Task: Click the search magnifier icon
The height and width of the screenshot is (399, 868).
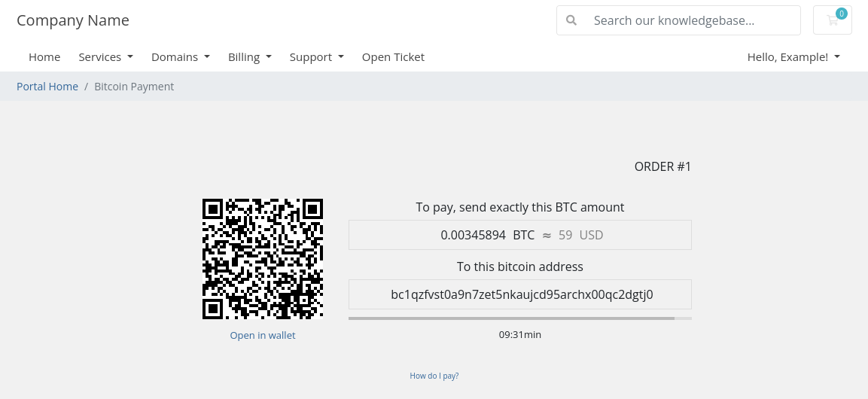Action: click(571, 20)
